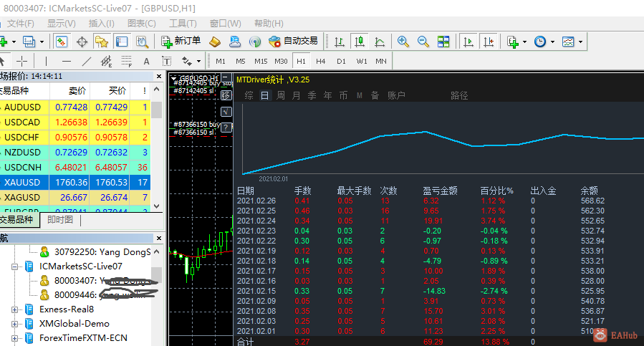Open the 显示(V) View menu
Viewport: 644px width, 346px height.
tap(61, 24)
